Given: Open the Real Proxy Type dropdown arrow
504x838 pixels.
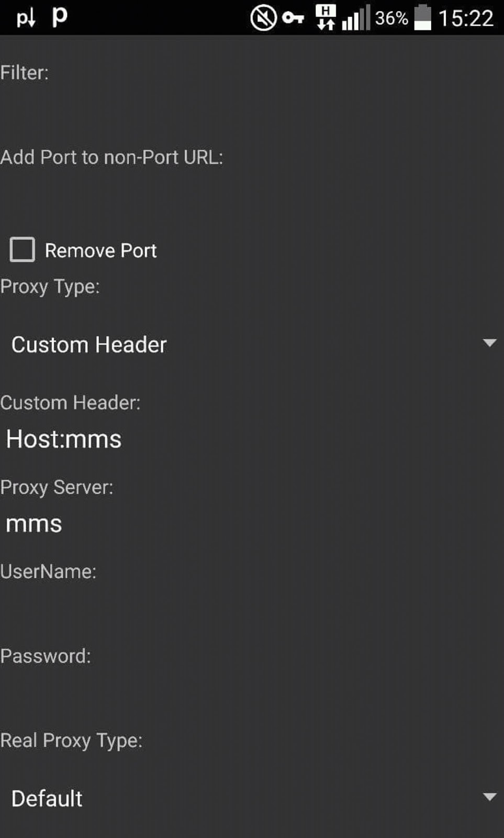Looking at the screenshot, I should click(489, 797).
